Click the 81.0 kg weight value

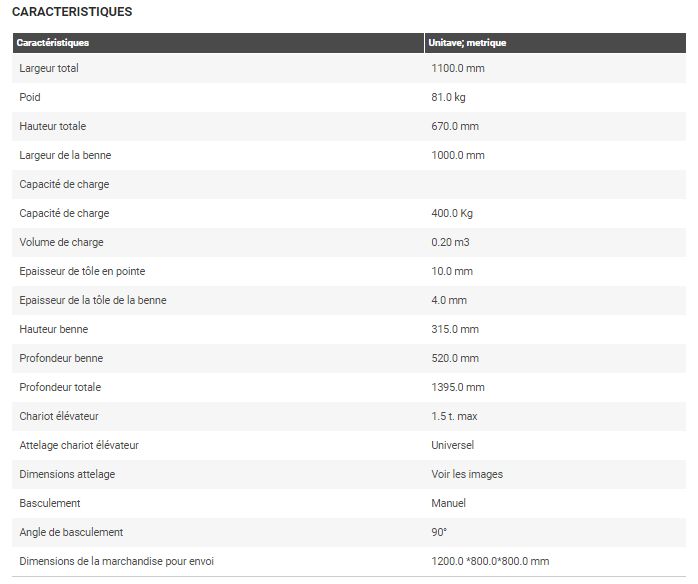pos(451,98)
